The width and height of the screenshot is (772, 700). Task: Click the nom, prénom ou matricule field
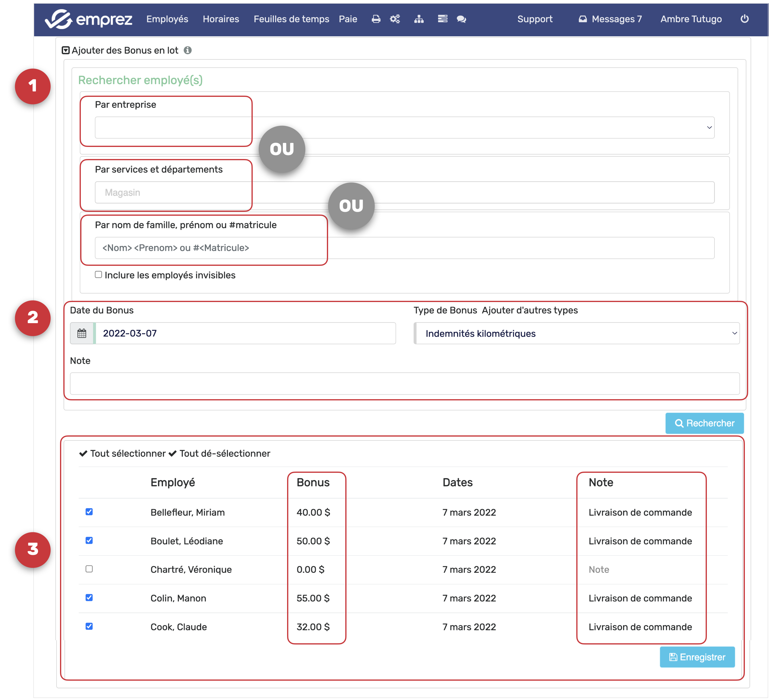(x=404, y=248)
